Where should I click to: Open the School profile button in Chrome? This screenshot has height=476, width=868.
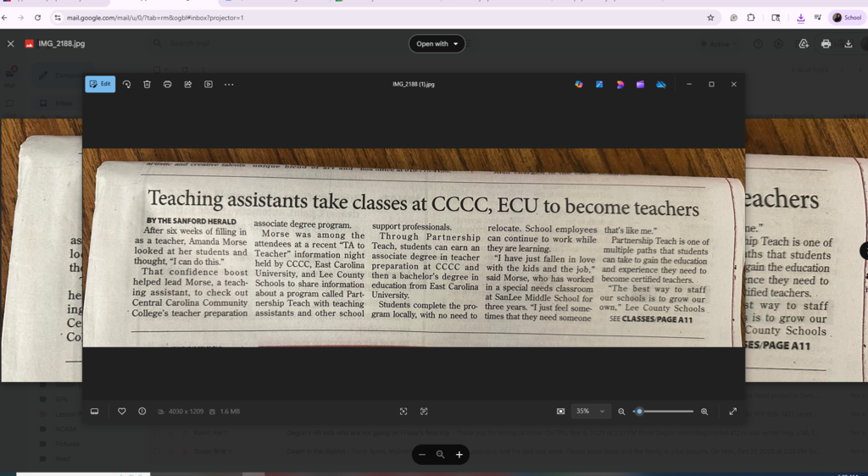click(x=847, y=17)
